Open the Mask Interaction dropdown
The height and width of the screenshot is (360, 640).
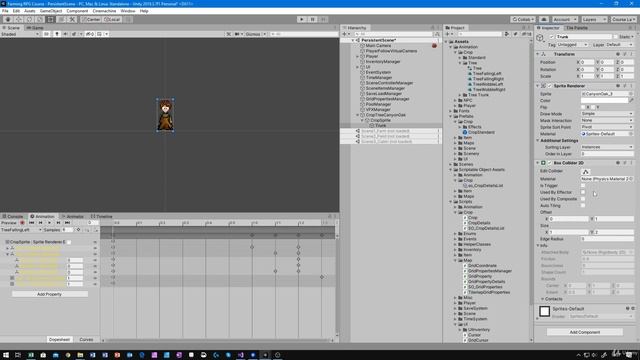[x=607, y=120]
